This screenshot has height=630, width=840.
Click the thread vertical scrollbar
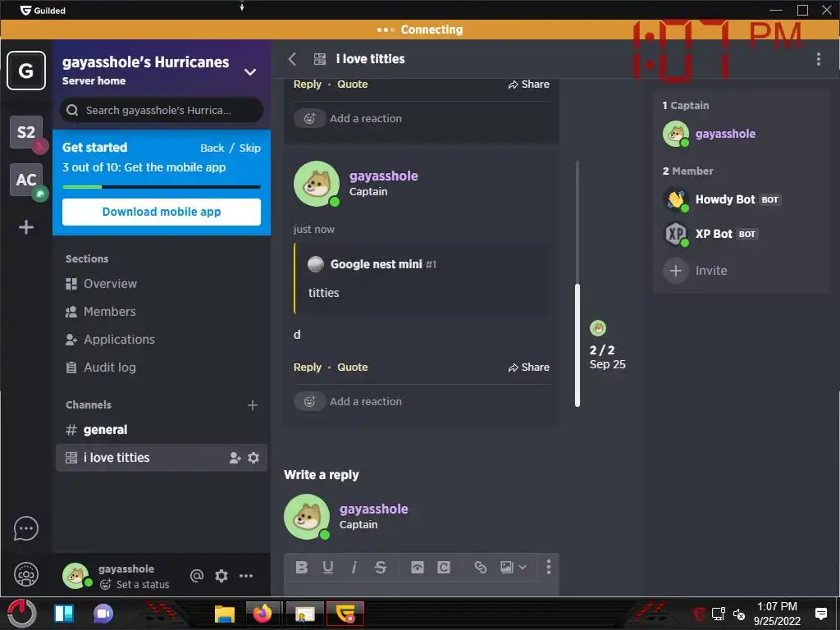click(x=577, y=345)
